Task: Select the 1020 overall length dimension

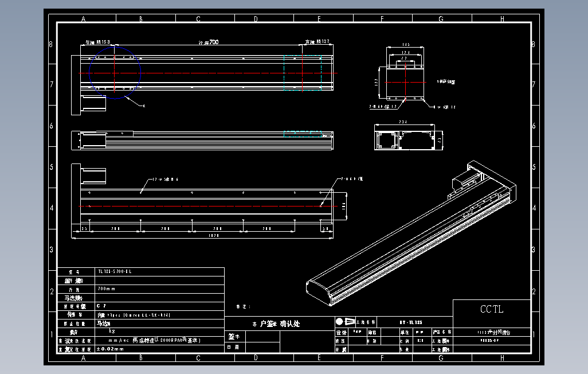Action: click(213, 235)
